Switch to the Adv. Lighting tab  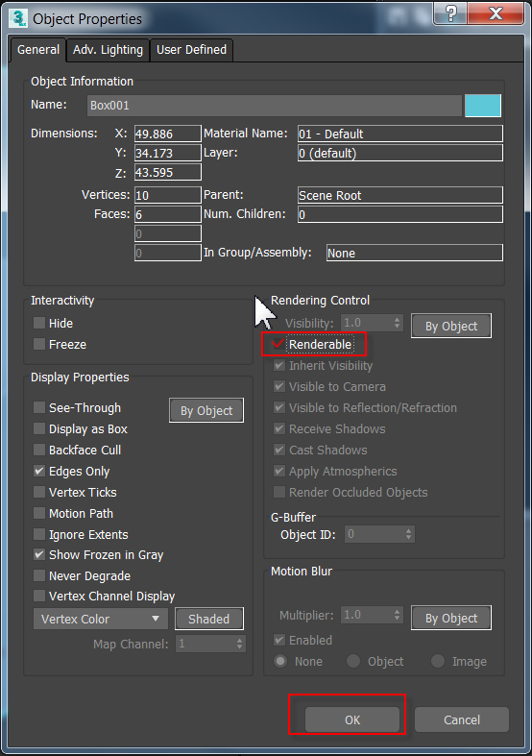(x=108, y=50)
